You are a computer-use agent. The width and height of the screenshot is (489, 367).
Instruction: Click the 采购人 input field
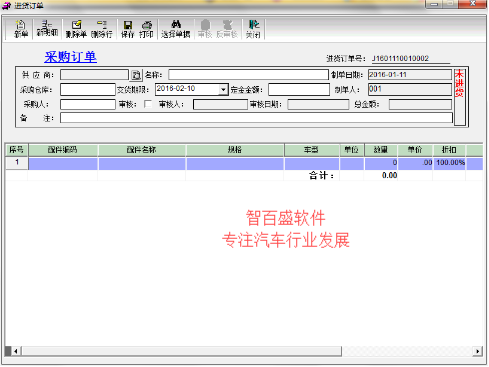[x=88, y=104]
